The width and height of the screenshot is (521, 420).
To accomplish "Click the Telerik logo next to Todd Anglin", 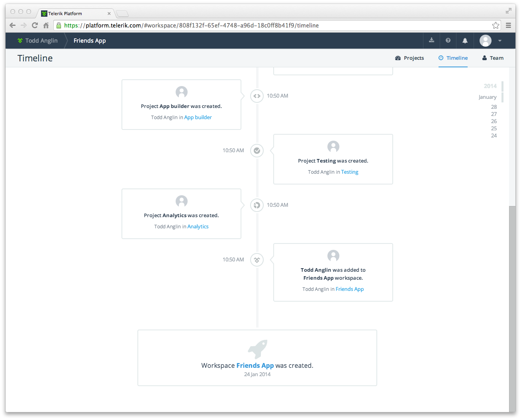I will 20,41.
